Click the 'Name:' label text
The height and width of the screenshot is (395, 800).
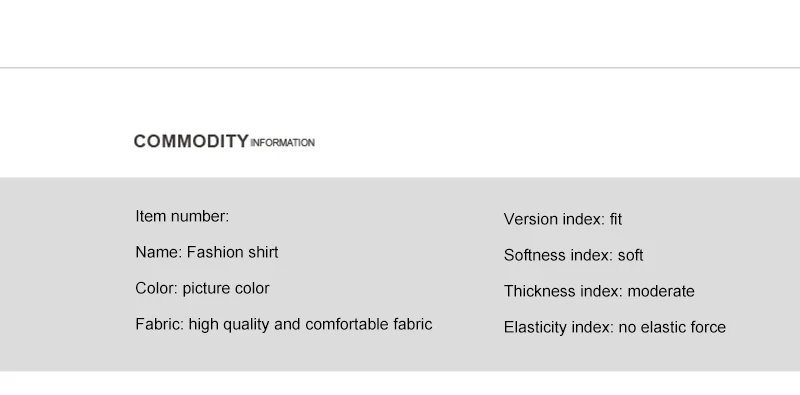tap(159, 252)
